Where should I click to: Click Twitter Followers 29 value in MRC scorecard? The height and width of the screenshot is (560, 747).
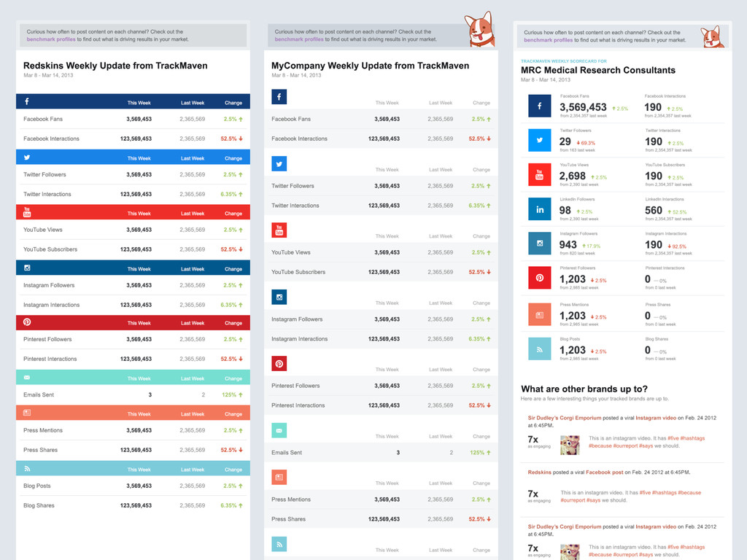pos(565,141)
